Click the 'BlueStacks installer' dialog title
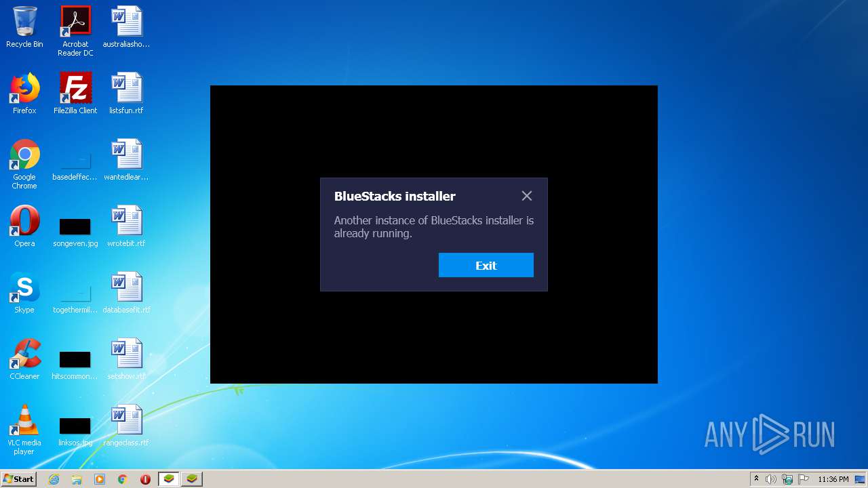The image size is (868, 488). tap(395, 196)
